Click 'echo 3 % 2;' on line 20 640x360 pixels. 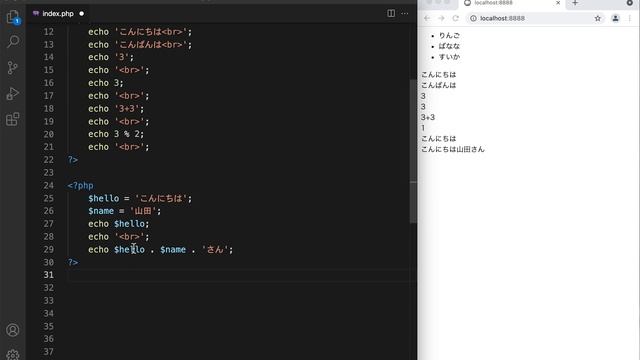click(116, 134)
